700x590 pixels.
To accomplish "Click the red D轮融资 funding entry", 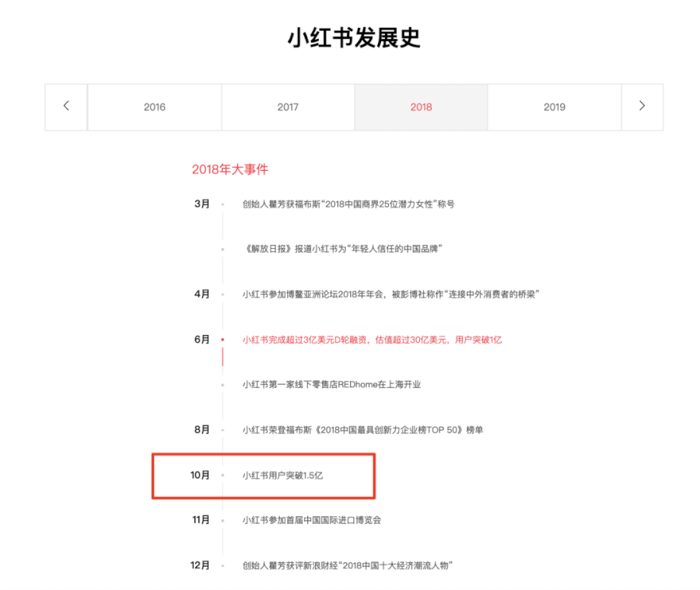I will [372, 340].
